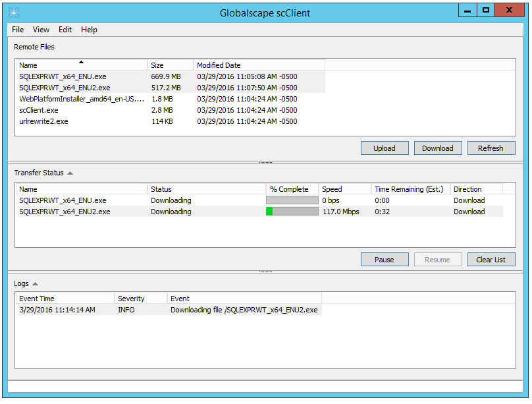The width and height of the screenshot is (532, 404).
Task: Click the 517.2 MB size cell
Action: pos(166,88)
